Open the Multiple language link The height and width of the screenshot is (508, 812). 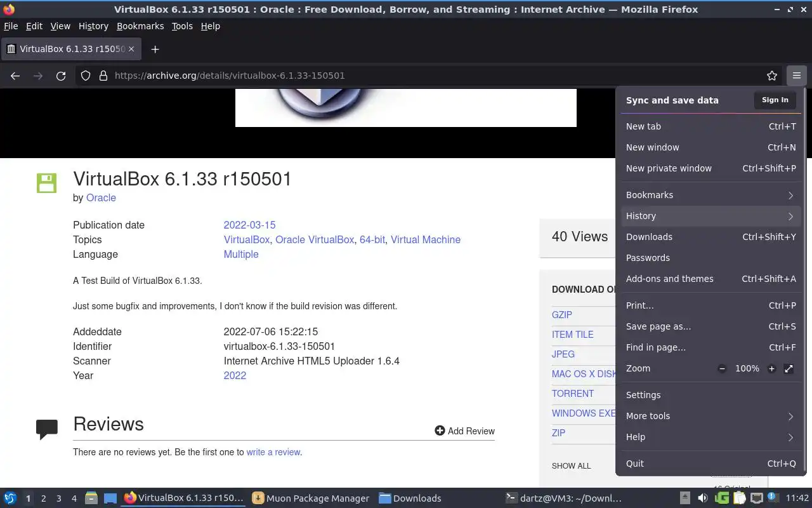[241, 254]
